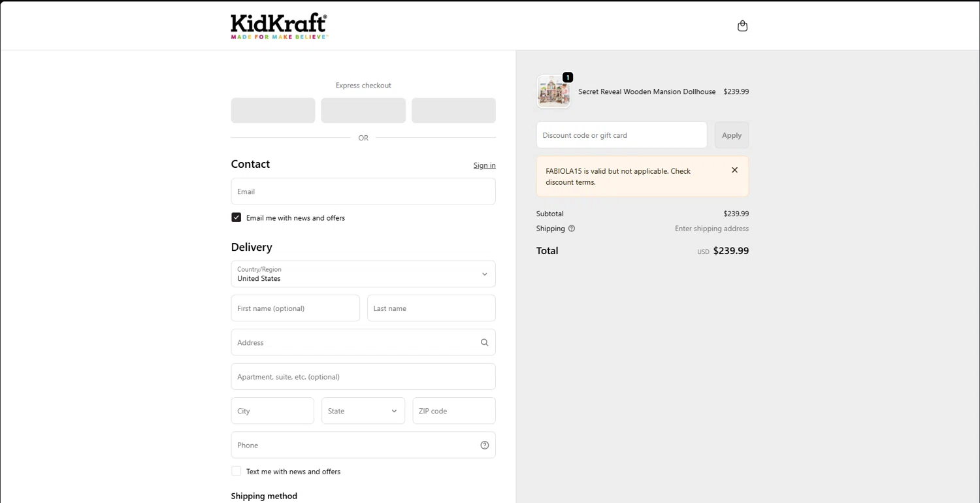Click the Total amount $239.99 in bold
This screenshot has width=980, height=503.
731,251
